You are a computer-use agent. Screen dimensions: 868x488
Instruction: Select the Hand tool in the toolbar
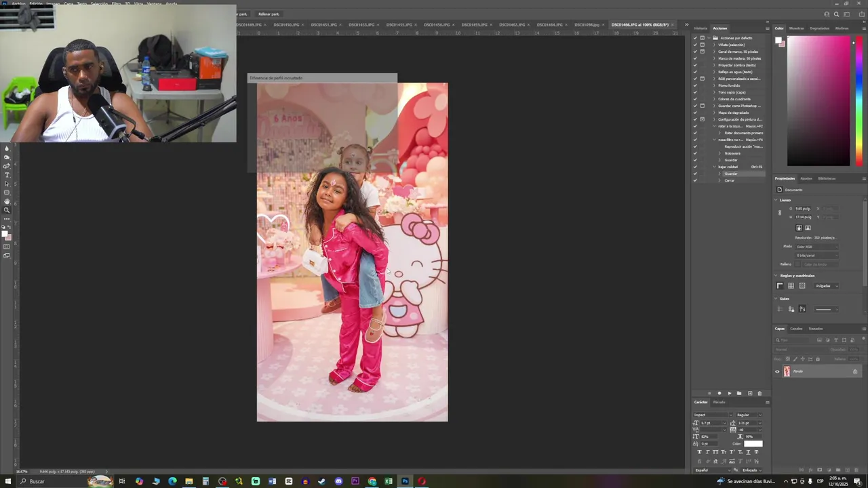click(x=7, y=201)
